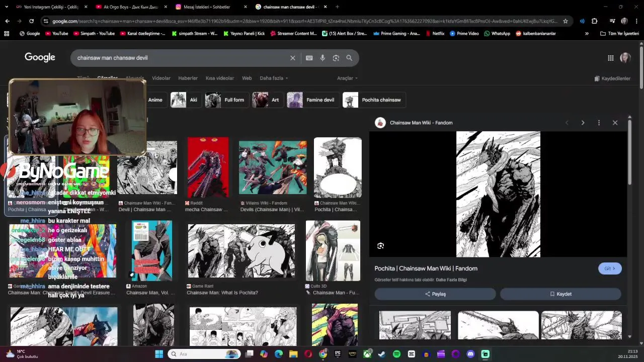Click the magnifier search button
The image size is (644, 362).
coord(349,58)
